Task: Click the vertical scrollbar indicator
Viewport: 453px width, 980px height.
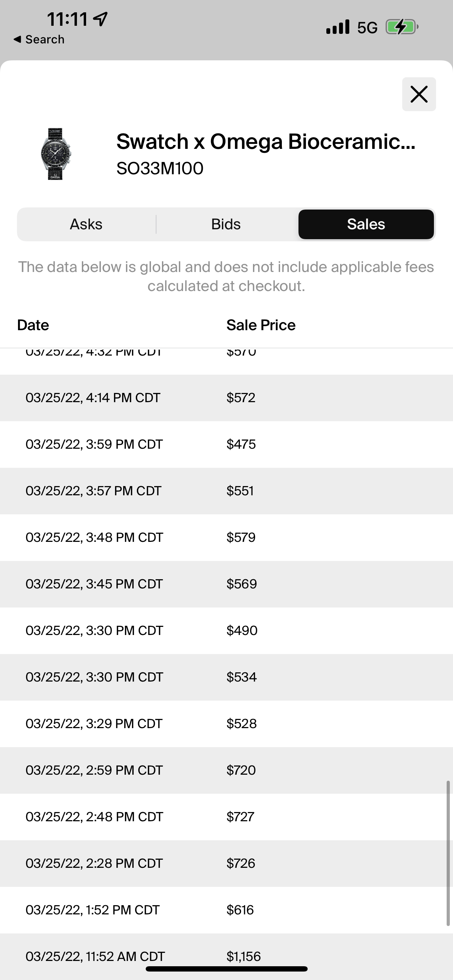Action: pos(448,853)
